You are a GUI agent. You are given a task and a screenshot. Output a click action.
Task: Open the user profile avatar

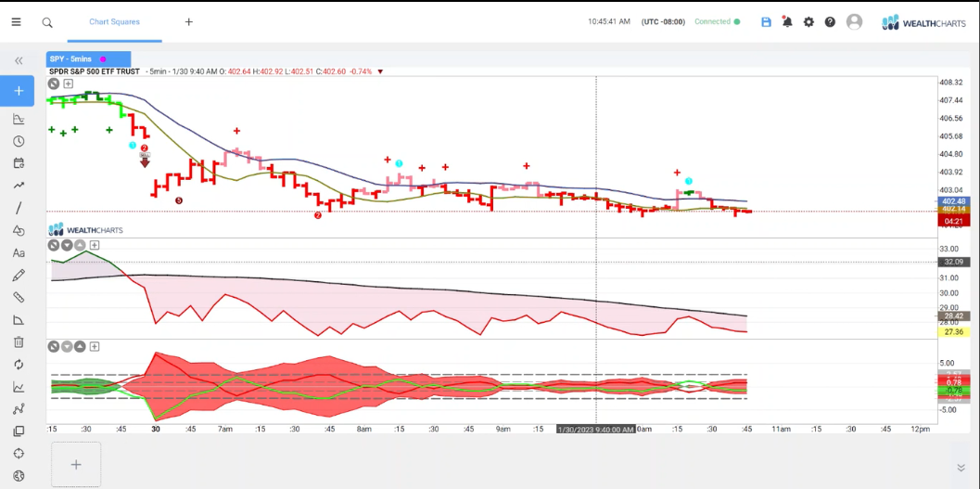[x=855, y=22]
